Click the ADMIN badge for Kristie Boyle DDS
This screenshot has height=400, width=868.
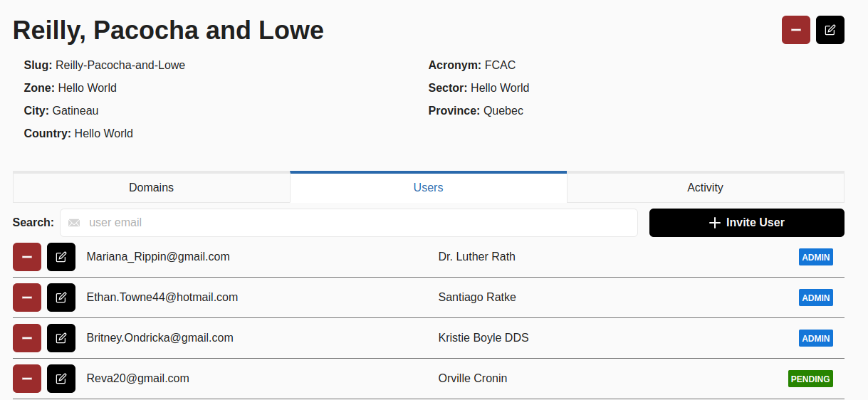point(816,338)
